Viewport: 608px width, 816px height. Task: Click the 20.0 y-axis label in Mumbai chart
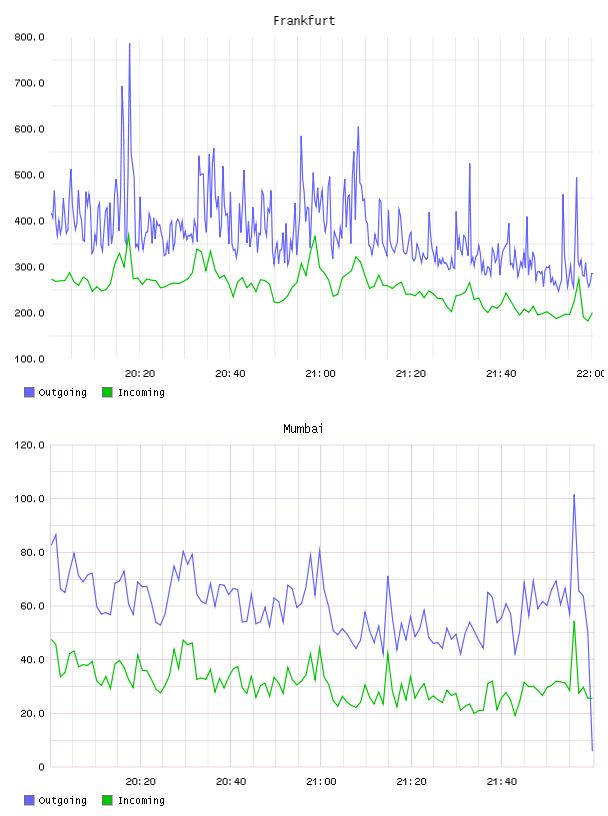tap(32, 713)
